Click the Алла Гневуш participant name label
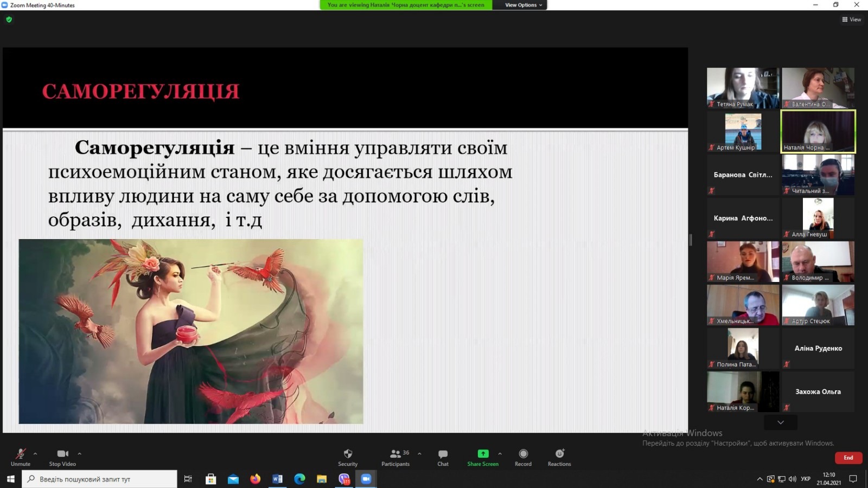868x488 pixels. [809, 234]
